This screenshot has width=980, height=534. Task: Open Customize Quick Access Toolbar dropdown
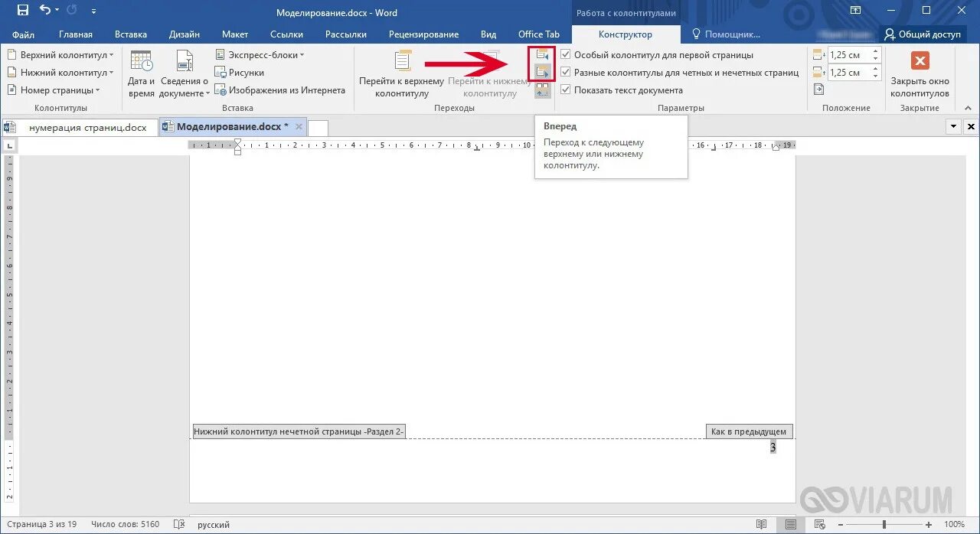[93, 12]
